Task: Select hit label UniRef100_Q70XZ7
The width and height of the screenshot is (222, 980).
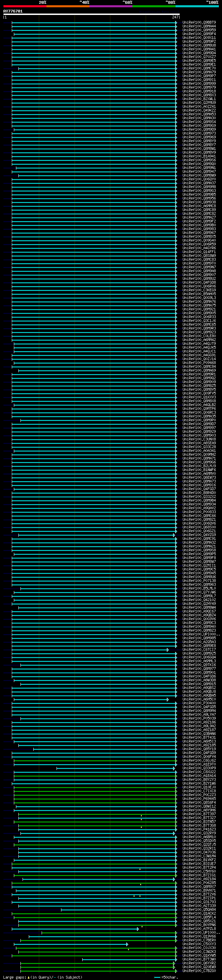Action: click(x=199, y=57)
